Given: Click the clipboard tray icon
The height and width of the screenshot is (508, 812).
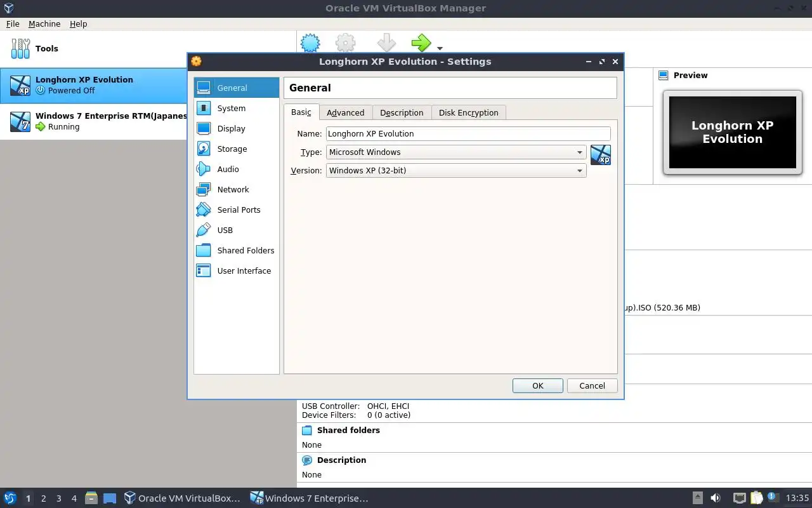Looking at the screenshot, I should (757, 498).
